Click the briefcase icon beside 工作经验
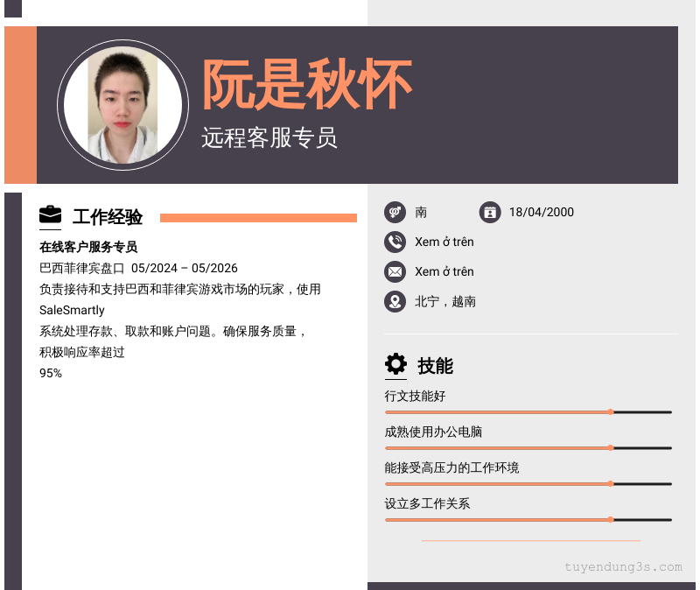The image size is (700, 590). click(x=50, y=214)
